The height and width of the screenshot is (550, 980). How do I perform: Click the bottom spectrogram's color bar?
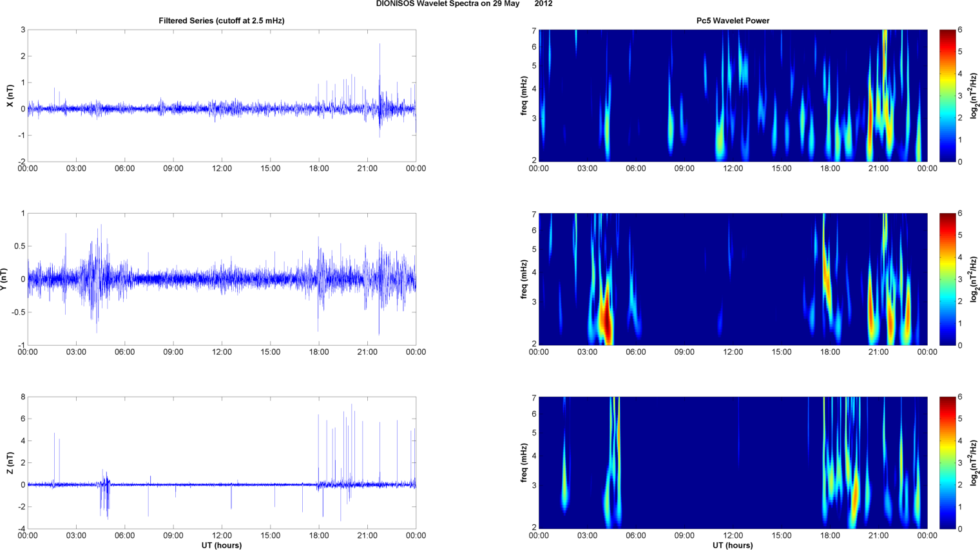947,463
